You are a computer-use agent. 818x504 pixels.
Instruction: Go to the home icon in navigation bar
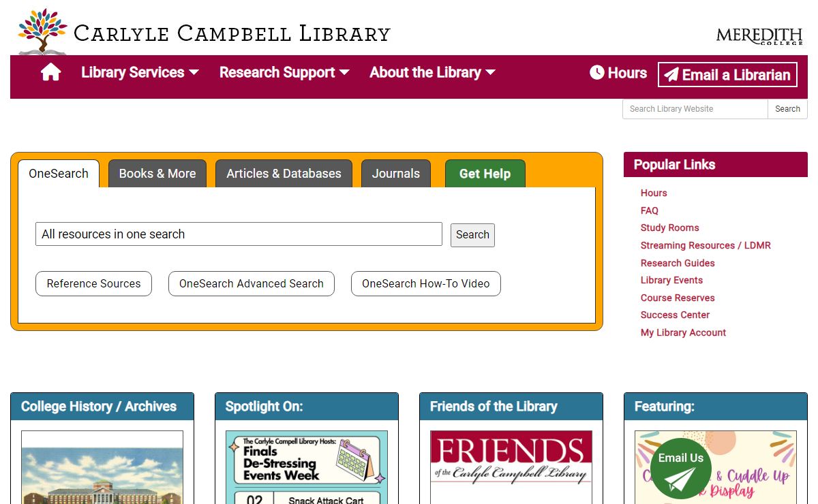[51, 73]
